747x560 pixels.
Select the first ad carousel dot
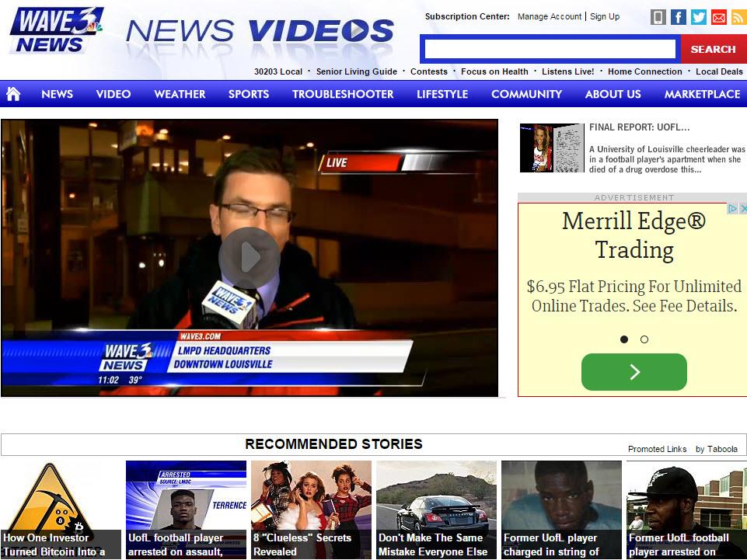(624, 339)
